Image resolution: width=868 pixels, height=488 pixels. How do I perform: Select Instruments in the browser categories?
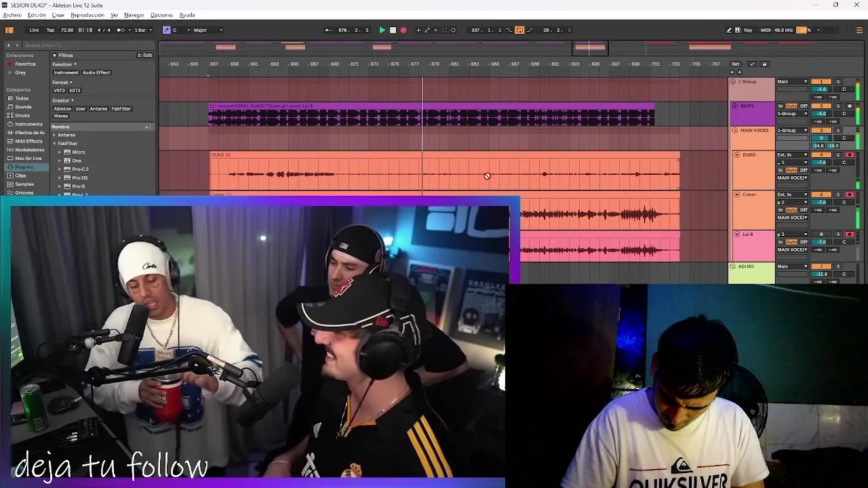tap(28, 124)
